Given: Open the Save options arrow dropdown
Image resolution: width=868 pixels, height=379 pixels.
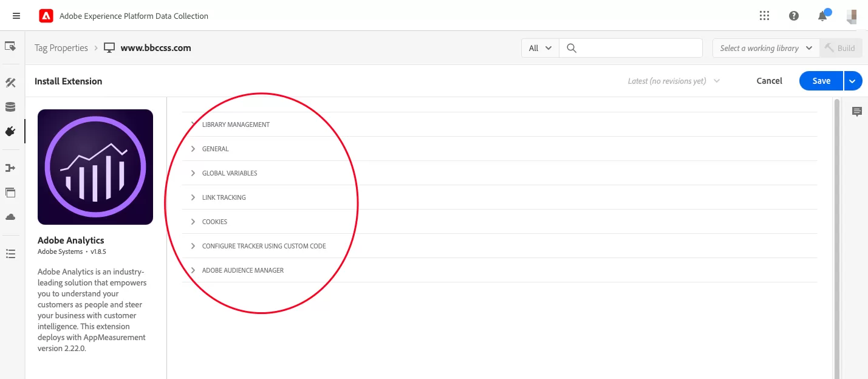Looking at the screenshot, I should [853, 81].
